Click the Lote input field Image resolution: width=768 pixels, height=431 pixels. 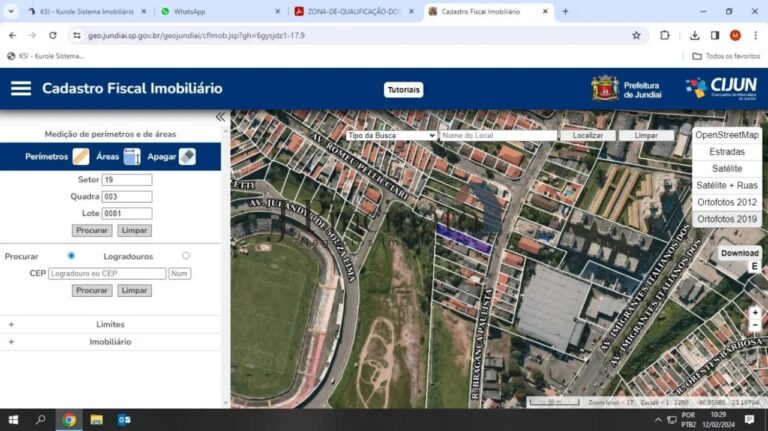[x=127, y=214]
